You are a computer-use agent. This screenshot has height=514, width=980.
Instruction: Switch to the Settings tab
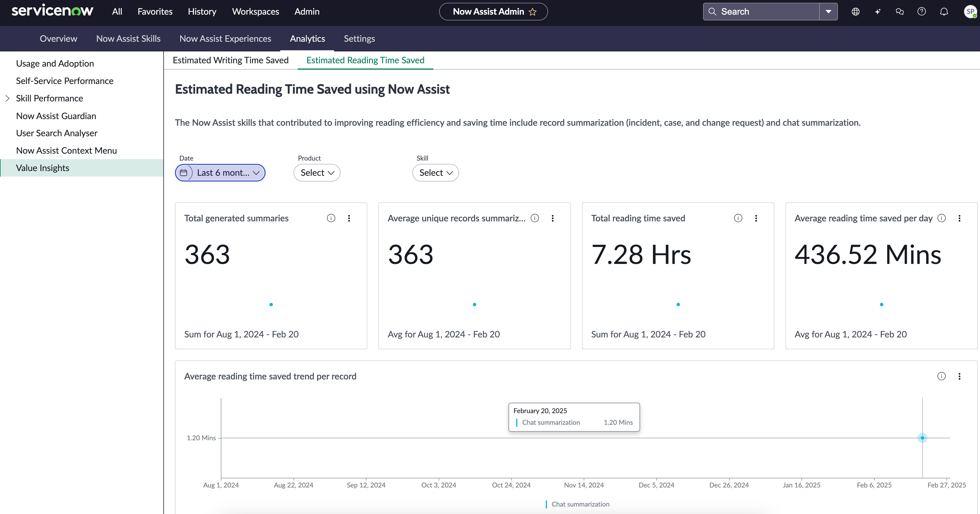(x=359, y=38)
